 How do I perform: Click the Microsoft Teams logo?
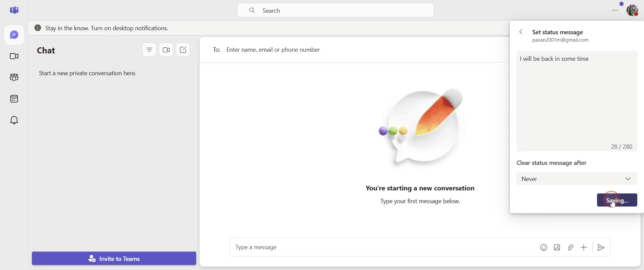point(14,10)
